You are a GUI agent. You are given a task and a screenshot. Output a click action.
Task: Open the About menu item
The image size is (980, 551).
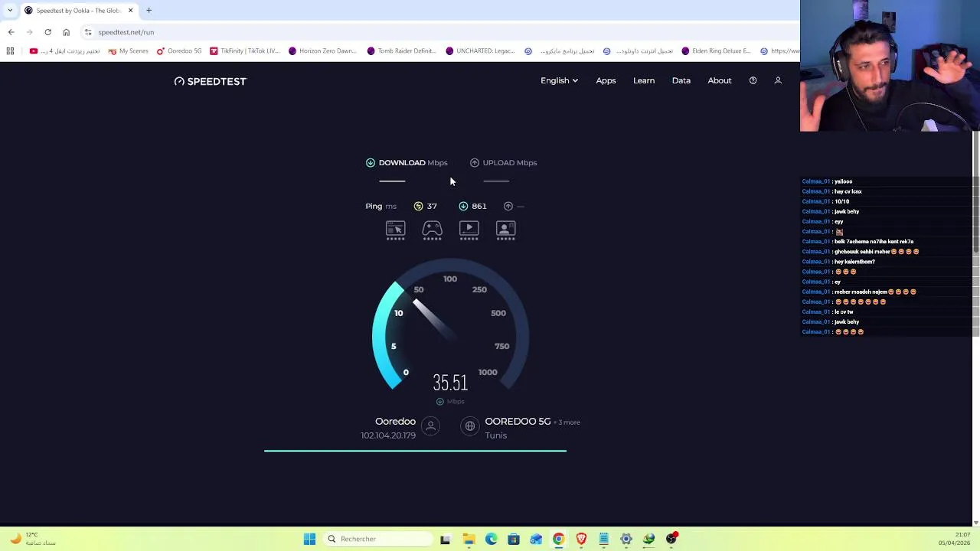pyautogui.click(x=720, y=80)
